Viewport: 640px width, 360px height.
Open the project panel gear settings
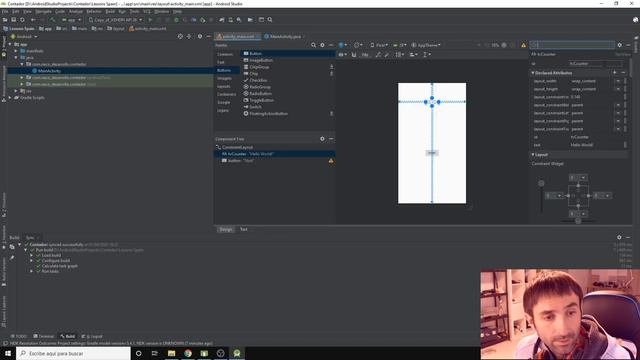click(x=200, y=36)
